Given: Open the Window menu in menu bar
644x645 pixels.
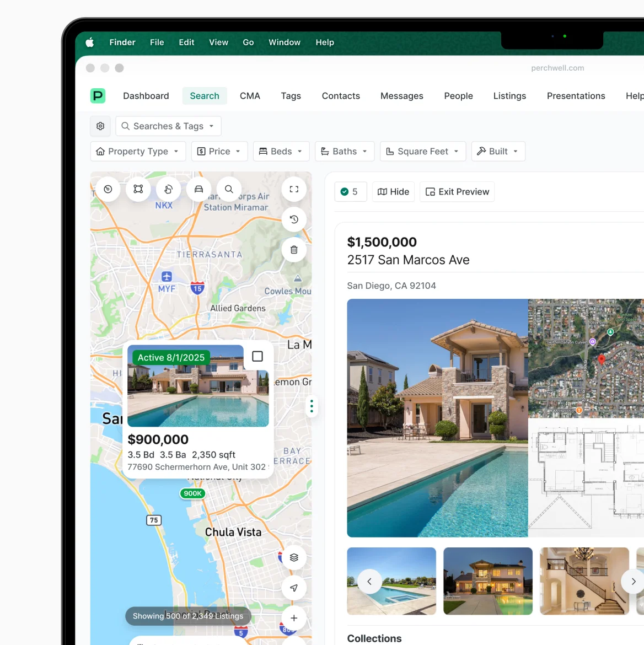Looking at the screenshot, I should [x=285, y=42].
